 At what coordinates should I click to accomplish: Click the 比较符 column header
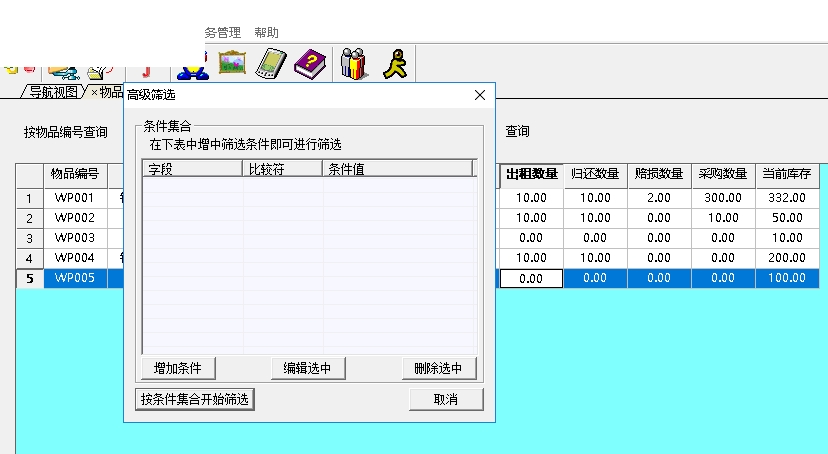coord(283,169)
